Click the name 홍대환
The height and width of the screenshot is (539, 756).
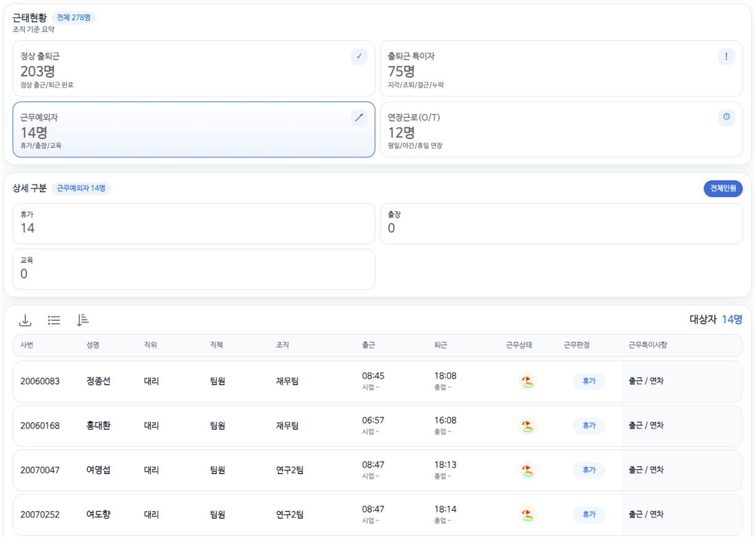click(99, 426)
